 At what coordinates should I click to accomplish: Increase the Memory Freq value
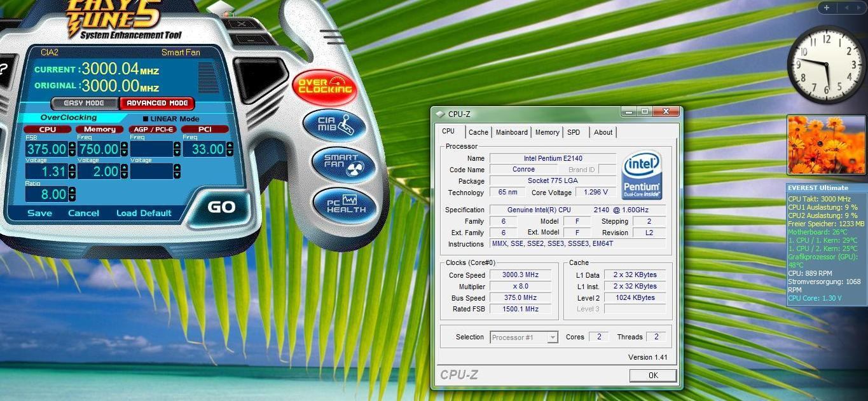click(124, 146)
